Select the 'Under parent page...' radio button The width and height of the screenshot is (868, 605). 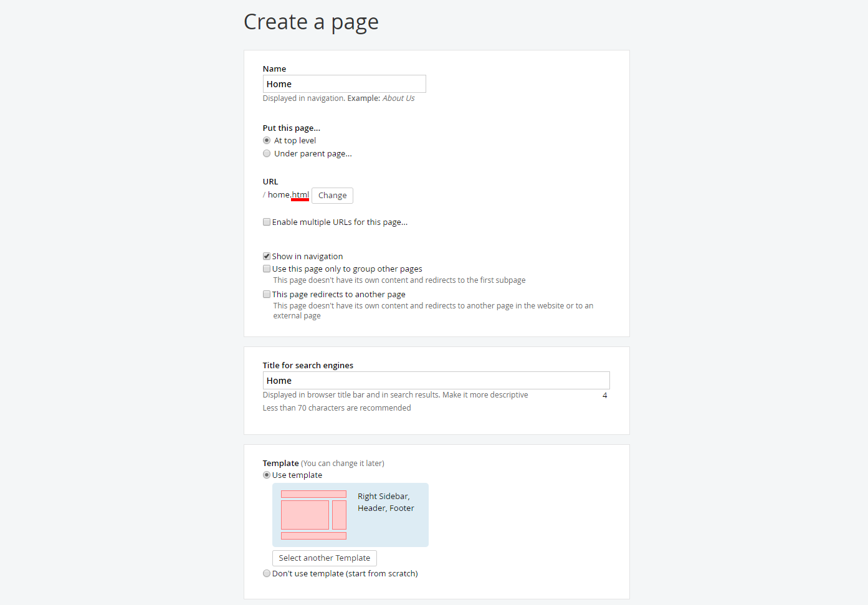(x=267, y=153)
